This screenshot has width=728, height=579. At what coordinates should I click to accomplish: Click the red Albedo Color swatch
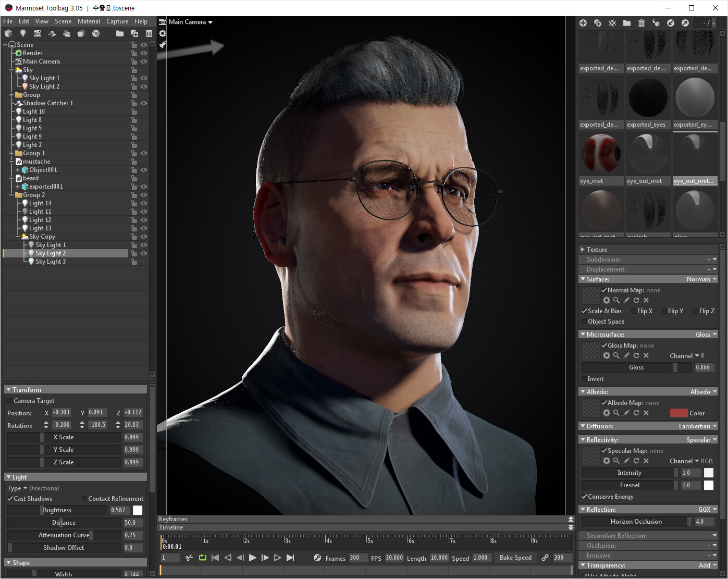(678, 413)
